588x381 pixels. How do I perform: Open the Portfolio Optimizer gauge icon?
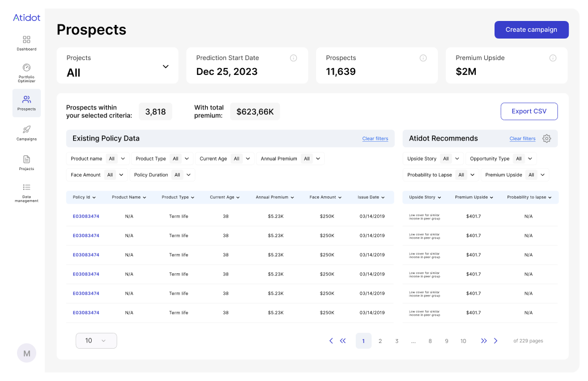[27, 67]
